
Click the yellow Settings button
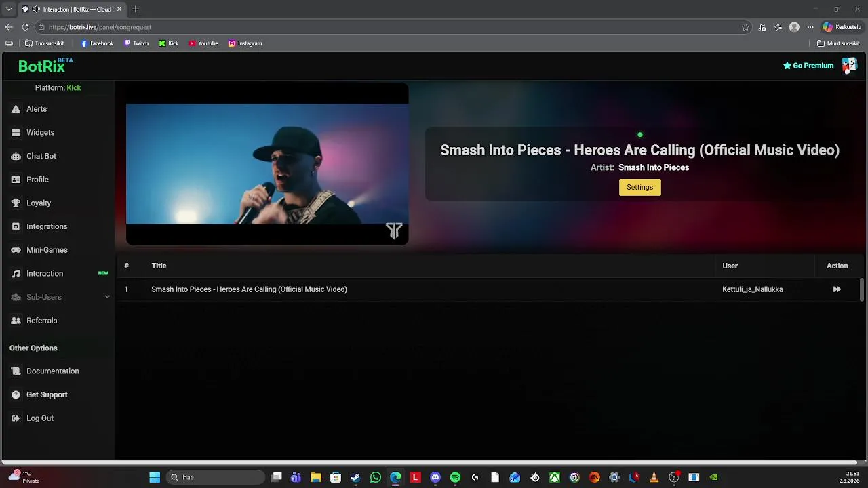coord(639,187)
